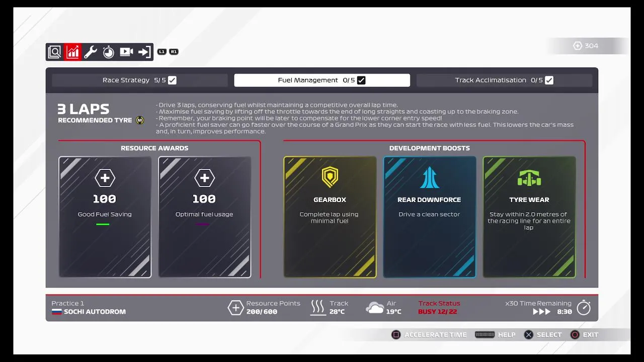Click the '19°C' air temperature value

click(x=394, y=312)
